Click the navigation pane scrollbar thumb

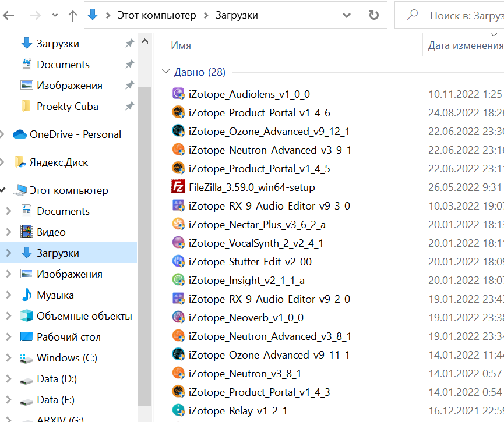coord(144,246)
